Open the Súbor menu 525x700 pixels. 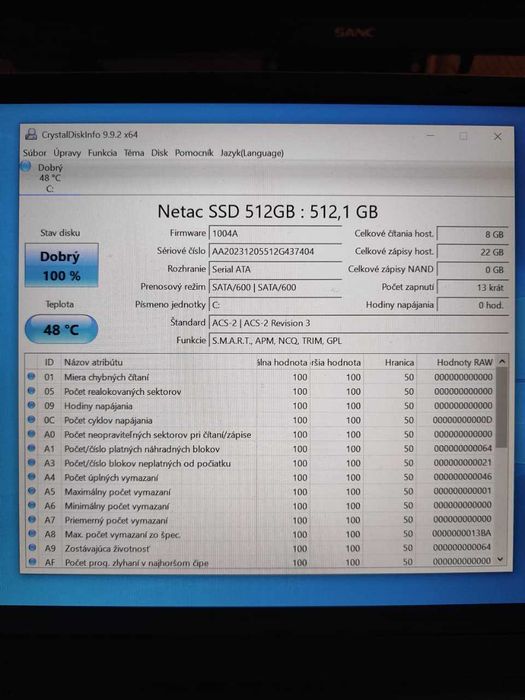point(34,153)
